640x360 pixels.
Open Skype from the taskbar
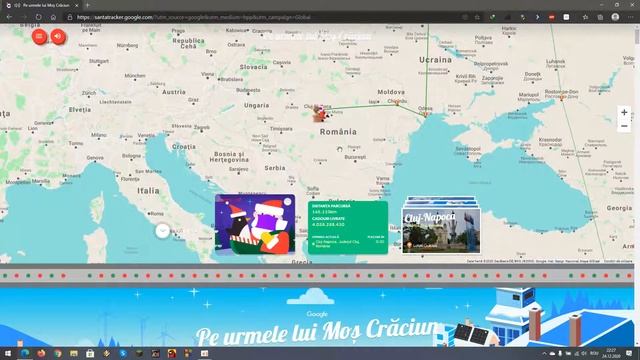[x=123, y=353]
